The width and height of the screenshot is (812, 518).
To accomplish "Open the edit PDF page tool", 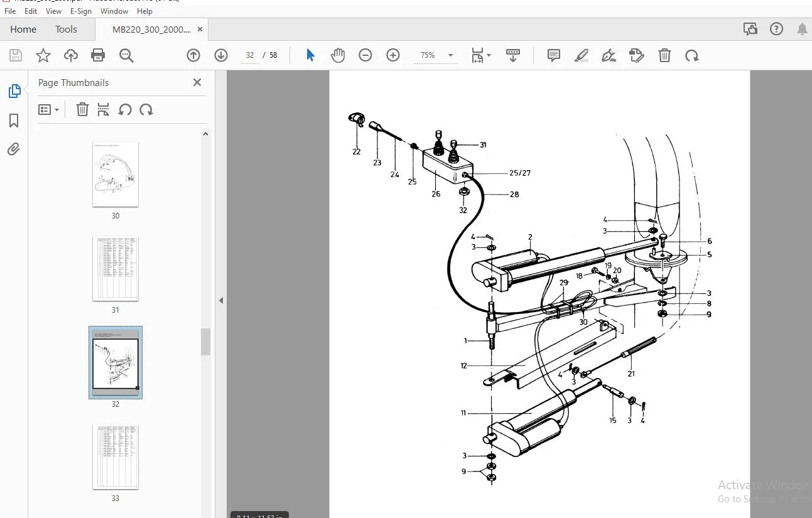I will tap(637, 55).
